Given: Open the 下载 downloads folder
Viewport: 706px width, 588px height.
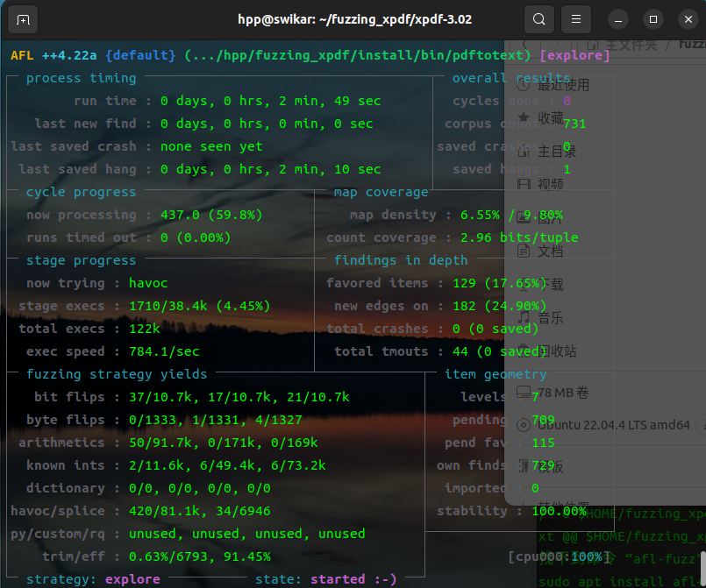Looking at the screenshot, I should tap(550, 285).
